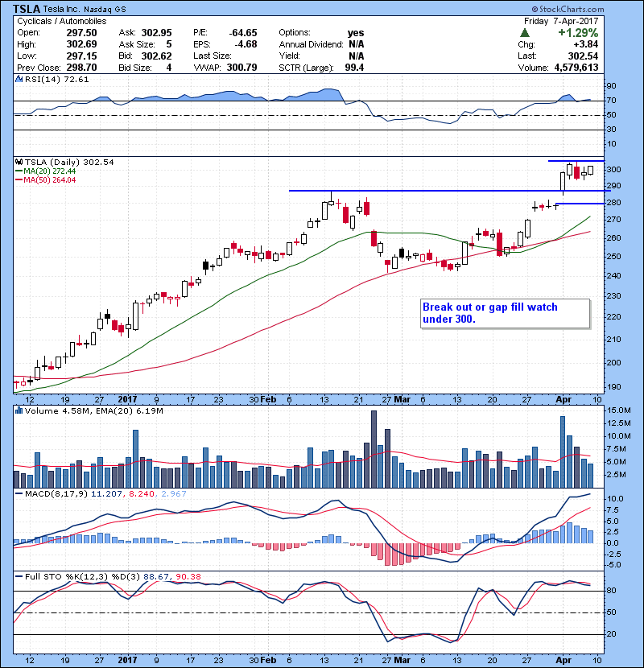Click the 'Break out or gap fill watch' annotation box
Screen dimensions: 644x668
click(x=505, y=314)
